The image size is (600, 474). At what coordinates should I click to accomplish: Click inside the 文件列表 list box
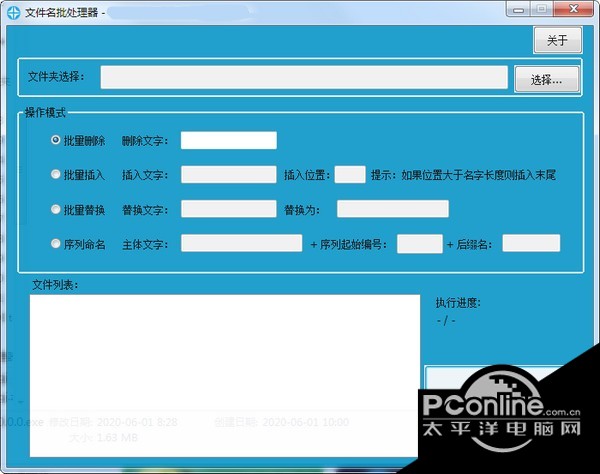[225, 376]
